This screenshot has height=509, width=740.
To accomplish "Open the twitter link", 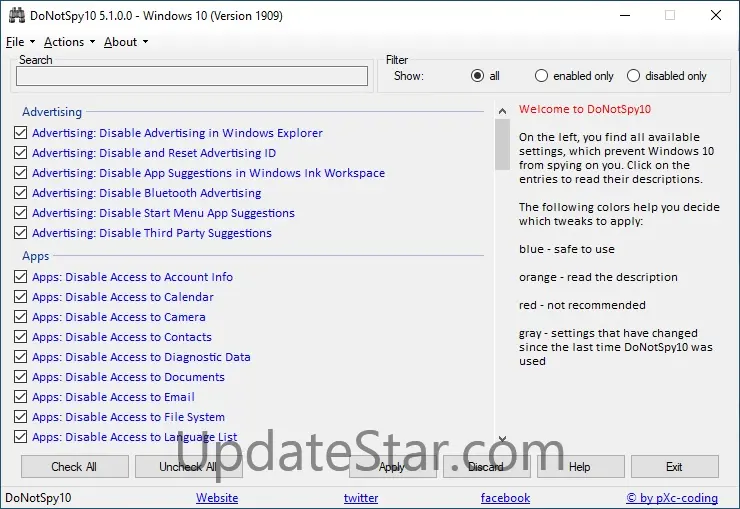I will point(361,498).
